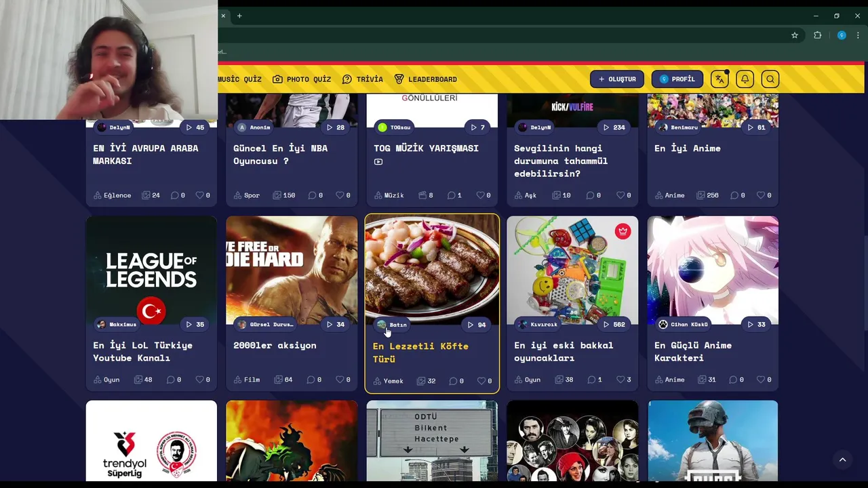Click author Cihan Köskü on anime card
This screenshot has height=488, width=868.
coord(684,325)
